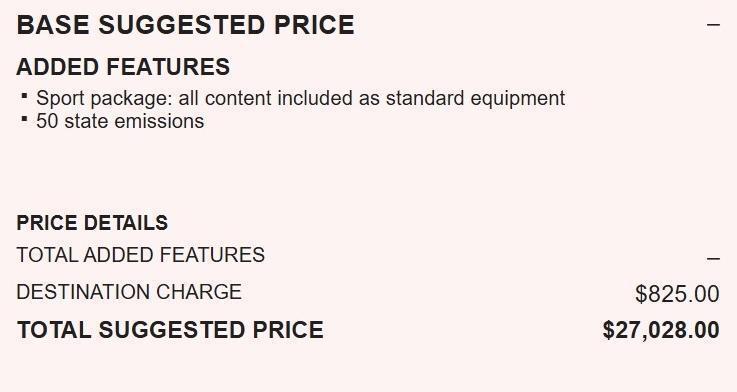The height and width of the screenshot is (392, 737).
Task: Click the Sport package feature line
Action: [300, 99]
